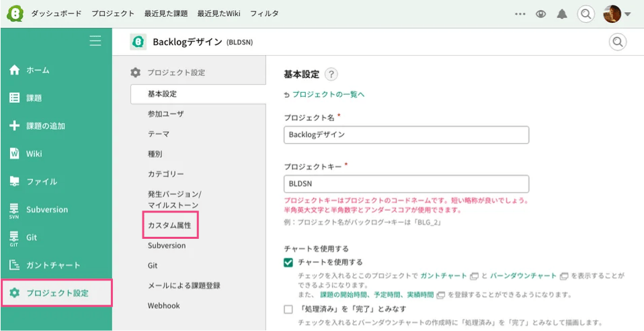Open プロジェクト menu in top navigation
Image resolution: width=644 pixels, height=331 pixels.
[113, 13]
